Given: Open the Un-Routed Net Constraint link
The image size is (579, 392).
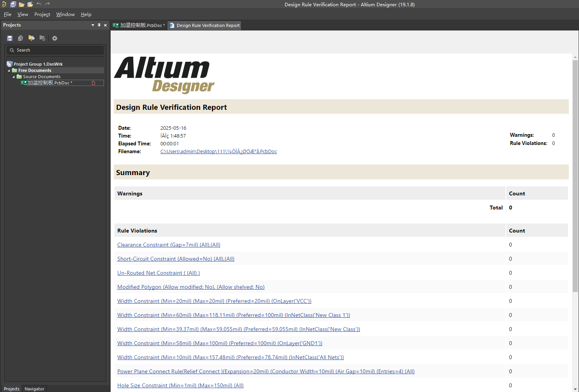Looking at the screenshot, I should point(158,273).
